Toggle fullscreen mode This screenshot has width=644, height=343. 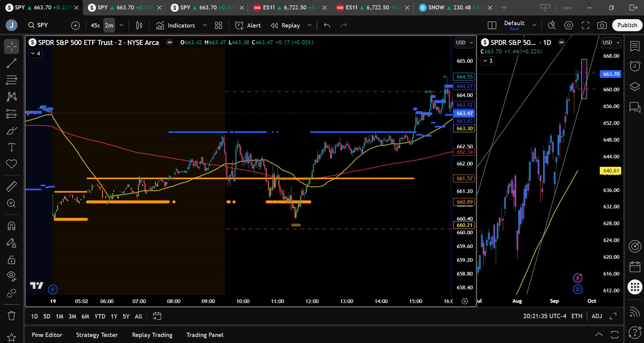pyautogui.click(x=585, y=26)
